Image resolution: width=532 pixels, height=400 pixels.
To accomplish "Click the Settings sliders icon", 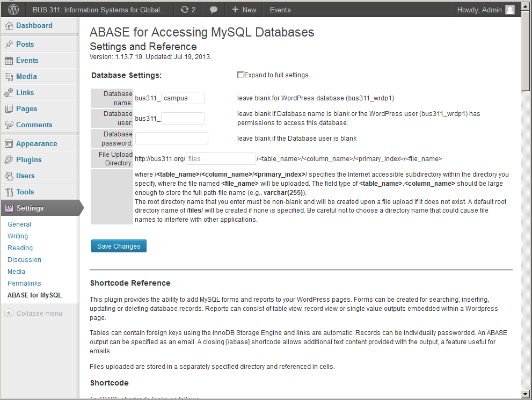I will pyautogui.click(x=9, y=208).
